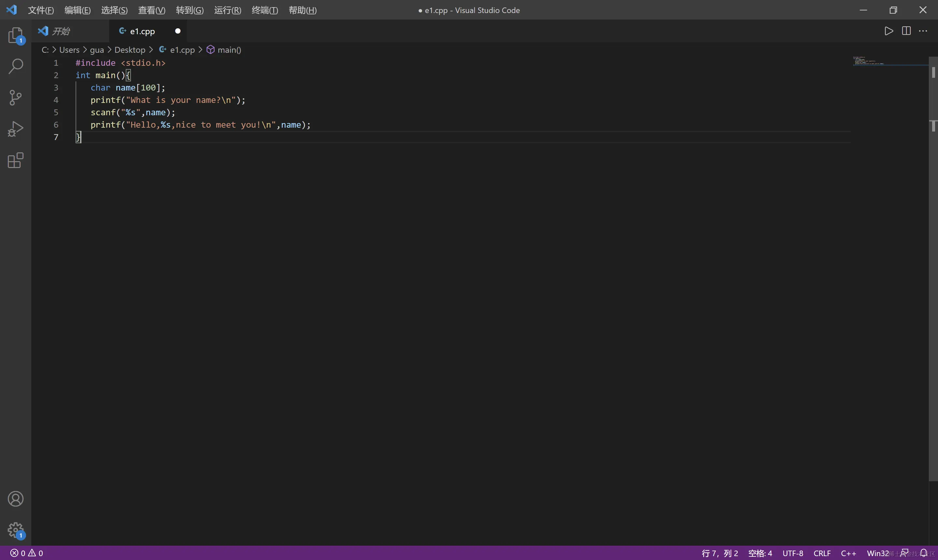The width and height of the screenshot is (938, 560).
Task: Change the C++ language mode in the status bar
Action: tap(848, 553)
